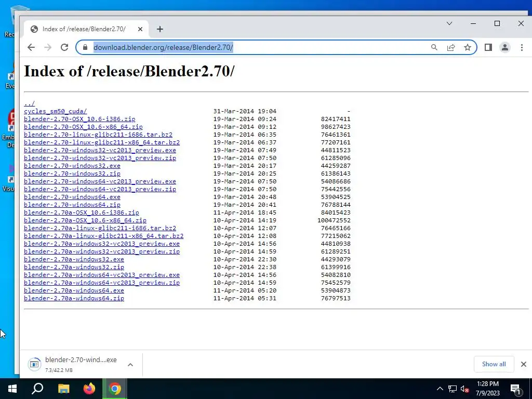Click the blender-2.70-windows32.zip link
The height and width of the screenshot is (399, 532).
point(72,174)
